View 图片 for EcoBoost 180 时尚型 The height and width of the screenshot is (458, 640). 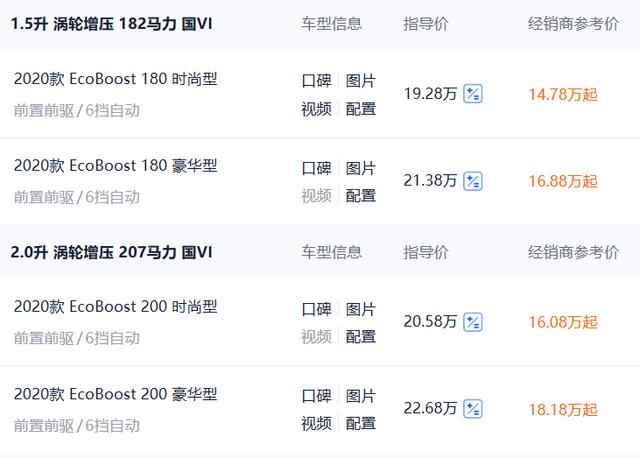[360, 81]
